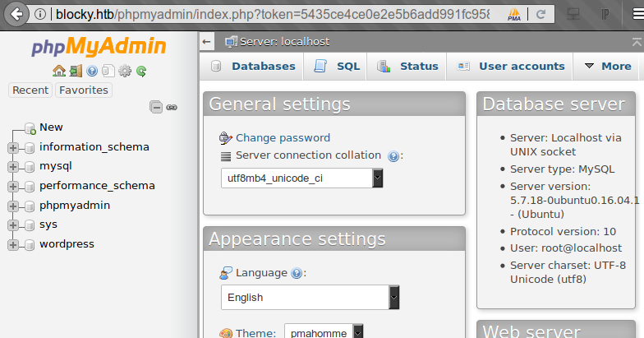Open the Databases tab
Image resolution: width=644 pixels, height=338 pixels.
click(x=253, y=66)
